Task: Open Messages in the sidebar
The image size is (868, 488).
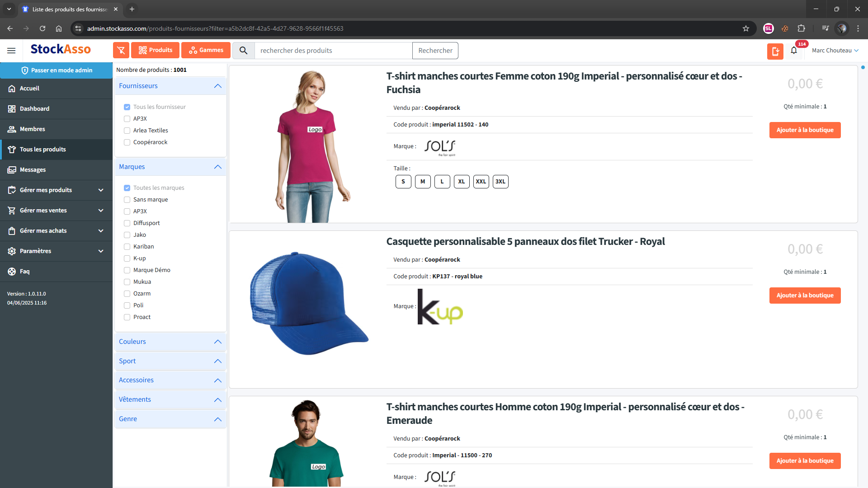Action: coord(33,170)
